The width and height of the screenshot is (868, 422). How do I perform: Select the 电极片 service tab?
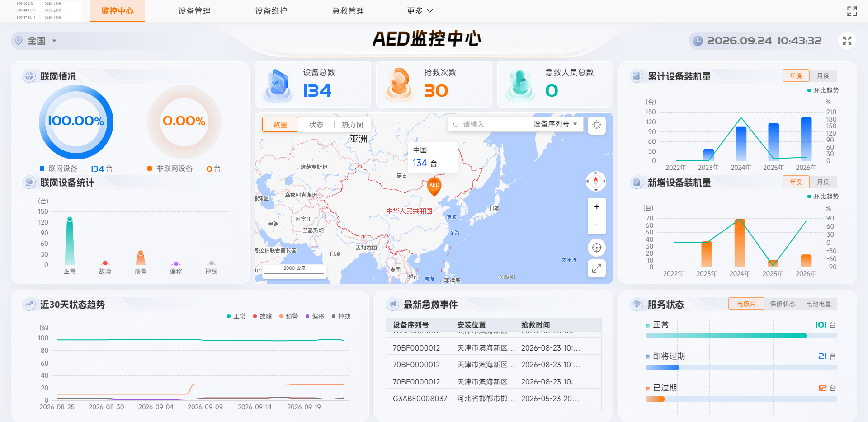pos(746,304)
